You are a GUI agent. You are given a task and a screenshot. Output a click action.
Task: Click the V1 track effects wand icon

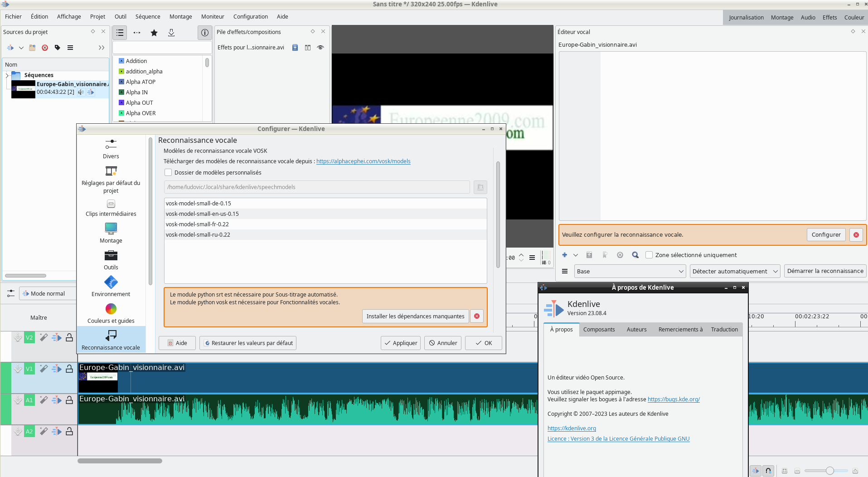[44, 369]
